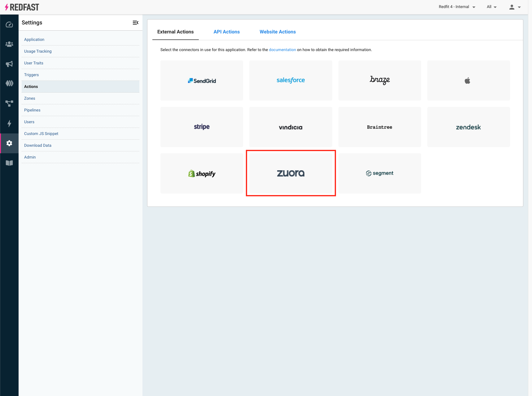Open the Redfit 4 - Internal application dropdown
Viewport: 532px width, 396px height.
[x=457, y=7]
